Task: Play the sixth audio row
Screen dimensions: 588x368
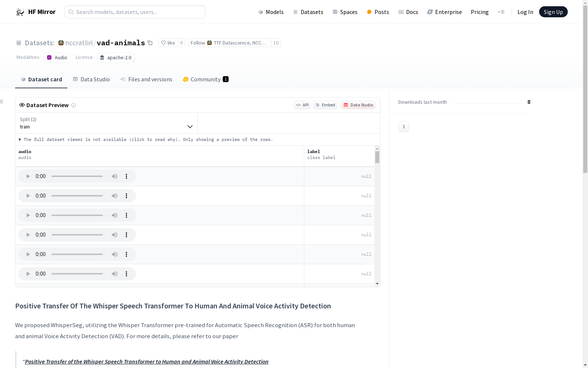Action: [28, 274]
